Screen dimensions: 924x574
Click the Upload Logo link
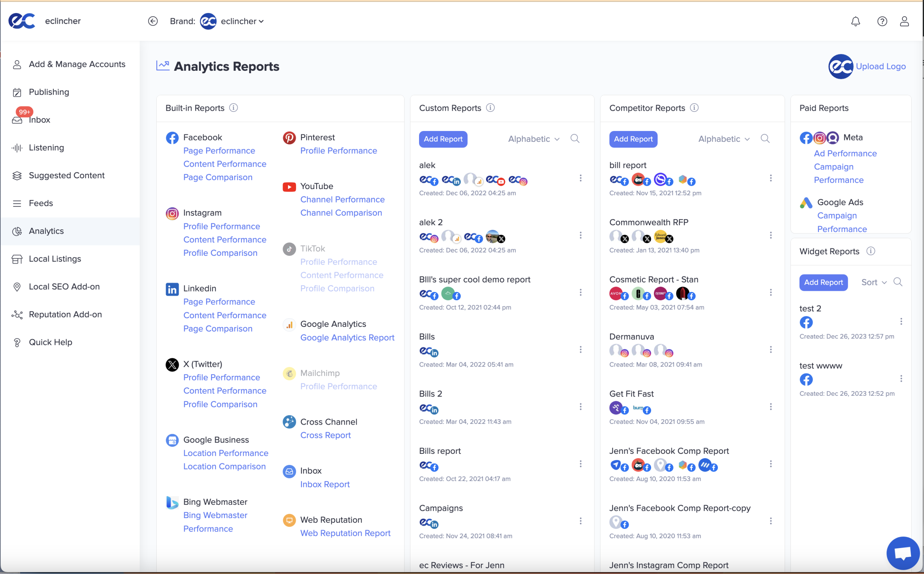click(880, 66)
